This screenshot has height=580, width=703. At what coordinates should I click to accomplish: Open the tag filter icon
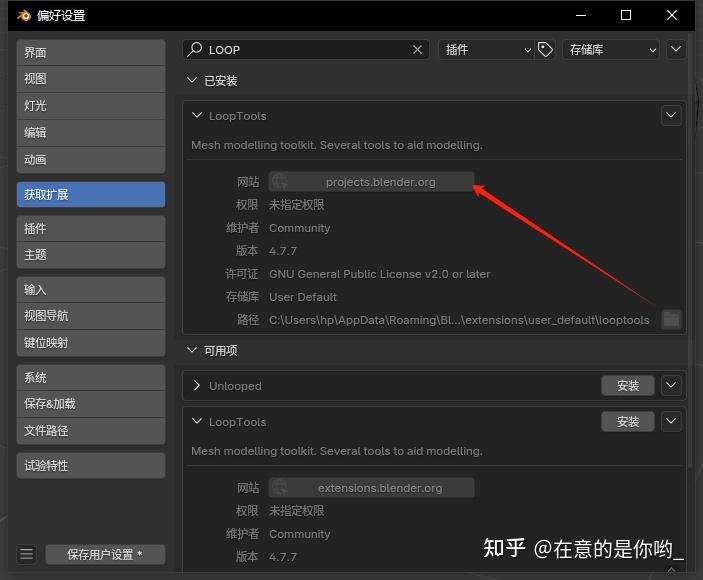[x=545, y=49]
